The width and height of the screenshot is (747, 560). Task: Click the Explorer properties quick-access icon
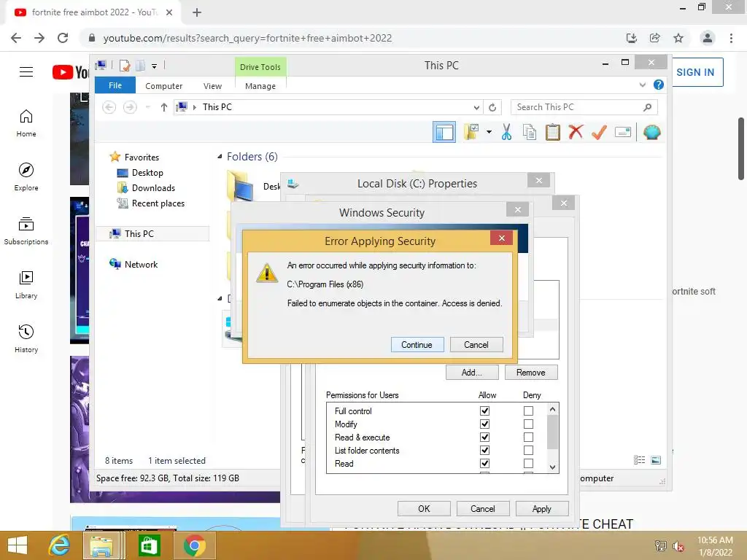click(x=125, y=66)
